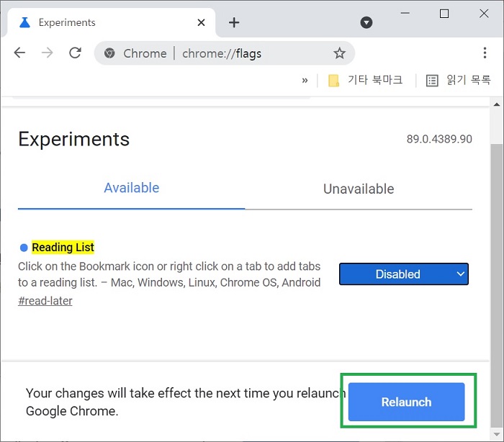Click the vertical scrollbar thumb
This screenshot has height=442, width=504.
point(497,284)
